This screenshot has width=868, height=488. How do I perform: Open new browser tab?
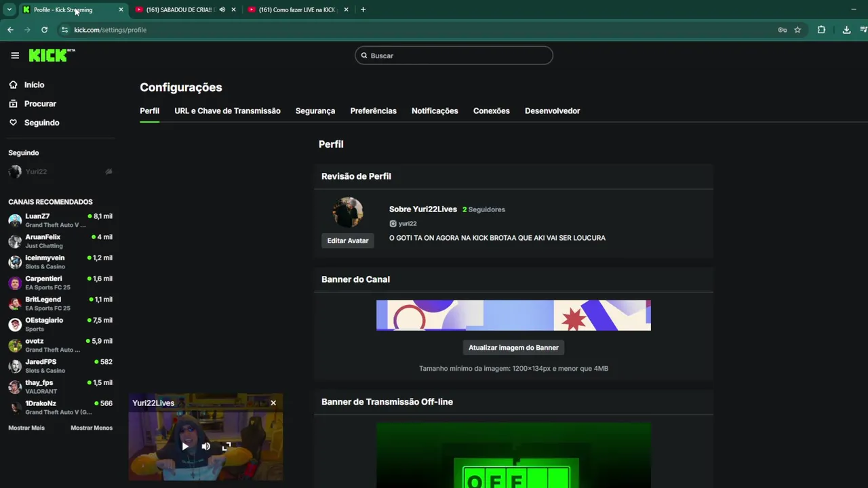click(x=363, y=9)
